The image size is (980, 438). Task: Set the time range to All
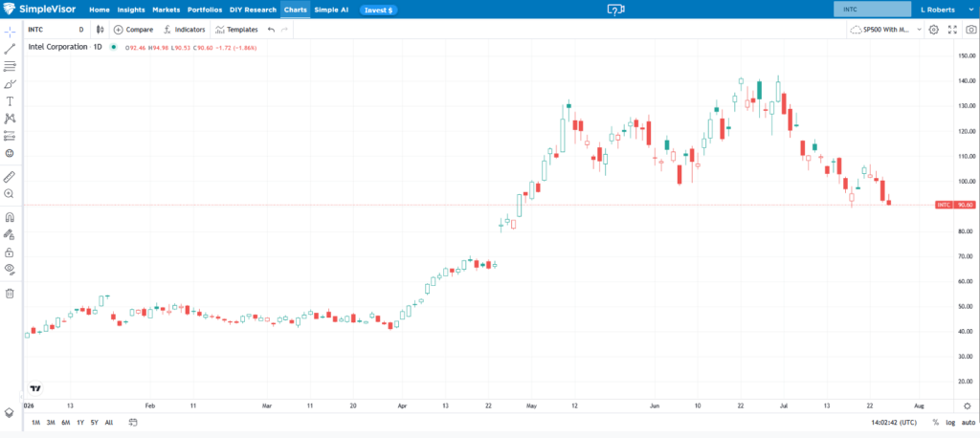click(109, 423)
